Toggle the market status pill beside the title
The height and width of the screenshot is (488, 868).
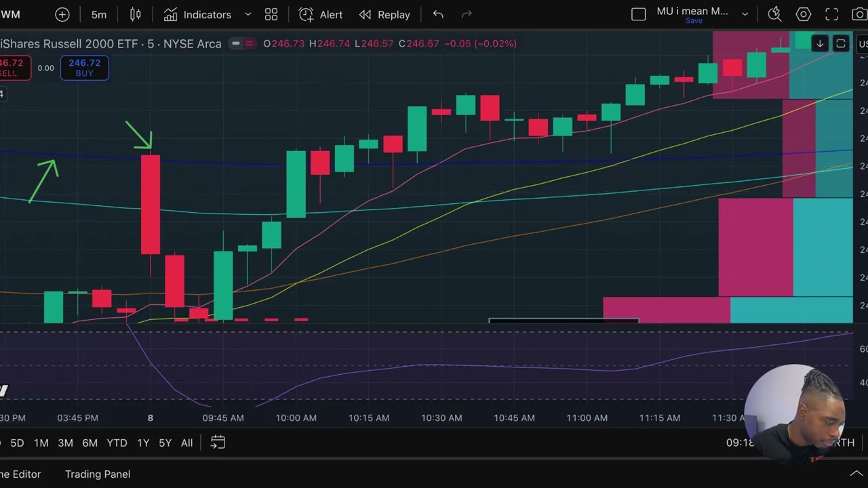click(x=242, y=43)
